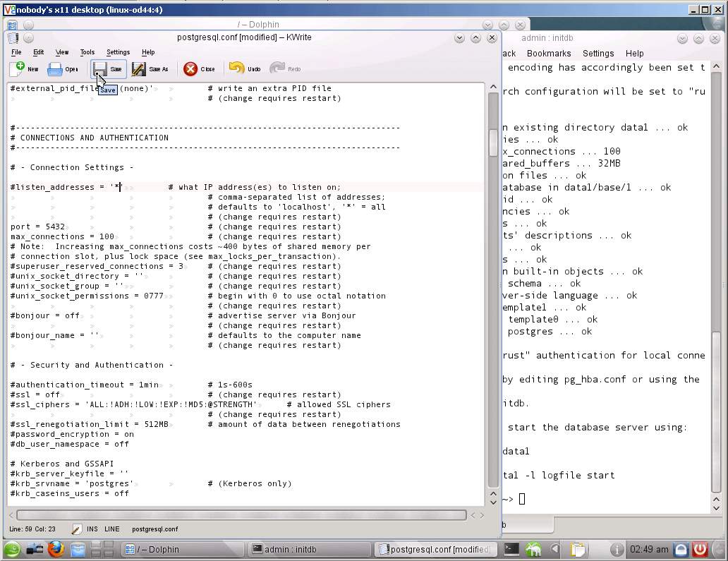This screenshot has height=561, width=728.
Task: Toggle the LINE selection mode in the status bar
Action: [112, 529]
